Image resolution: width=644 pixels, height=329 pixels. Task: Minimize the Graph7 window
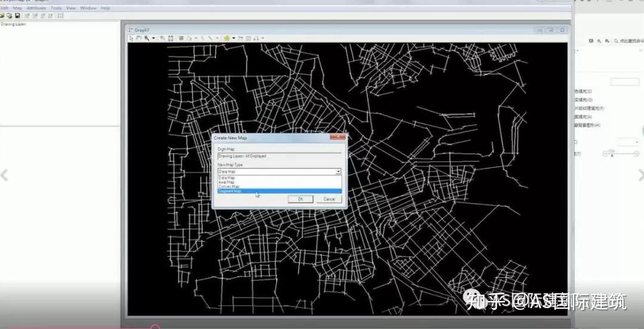tap(540, 30)
